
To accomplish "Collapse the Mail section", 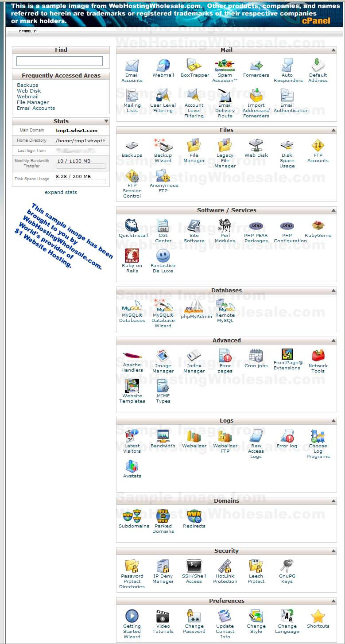I will tap(333, 50).
